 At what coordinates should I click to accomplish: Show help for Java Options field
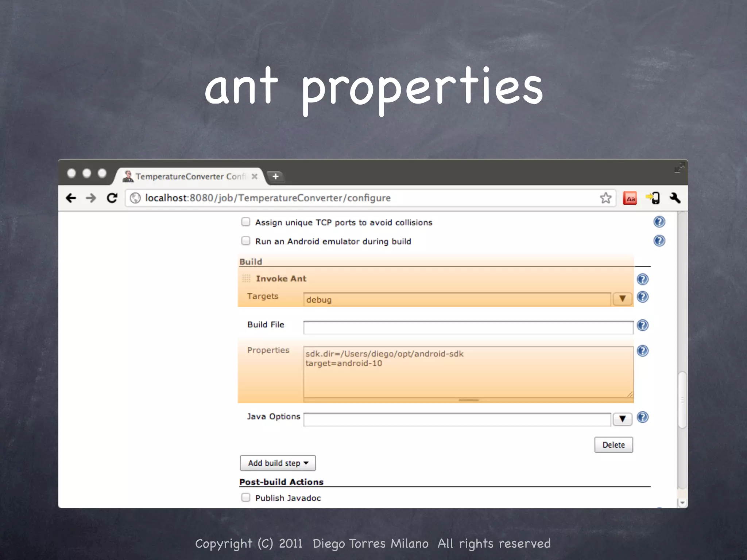click(642, 417)
